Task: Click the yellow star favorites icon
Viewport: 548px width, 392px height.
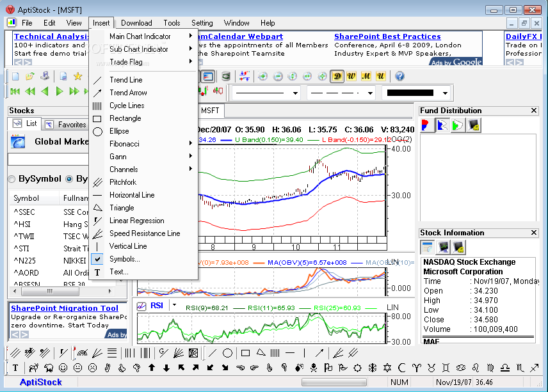Action: [77, 76]
